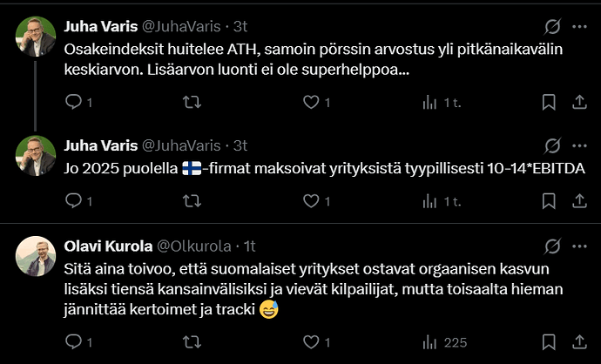Reply to Juha Varis's first tweet
Viewport: 601px width, 364px height.
coord(78,102)
